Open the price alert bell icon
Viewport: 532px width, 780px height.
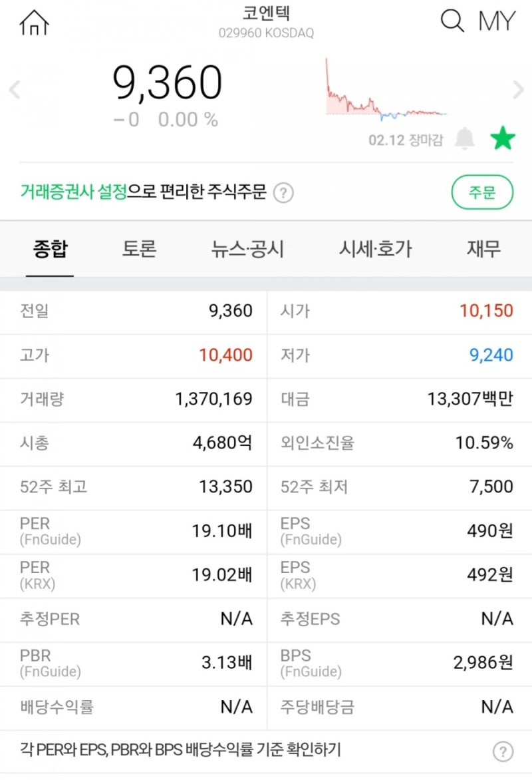[x=465, y=138]
